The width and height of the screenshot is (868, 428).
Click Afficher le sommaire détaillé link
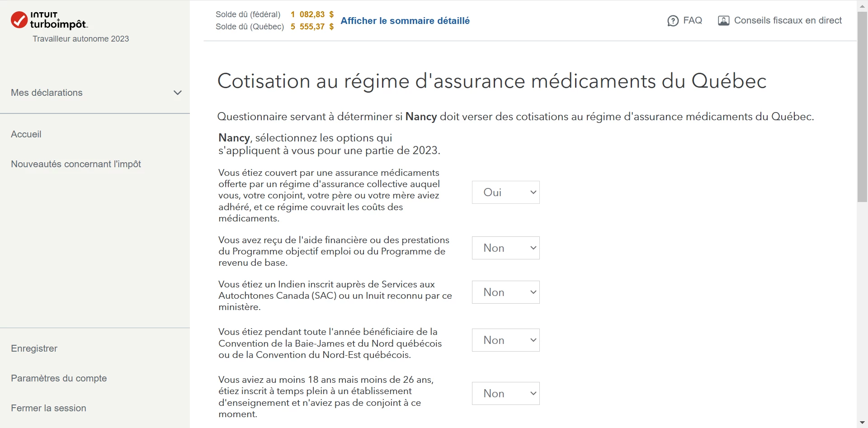point(405,21)
